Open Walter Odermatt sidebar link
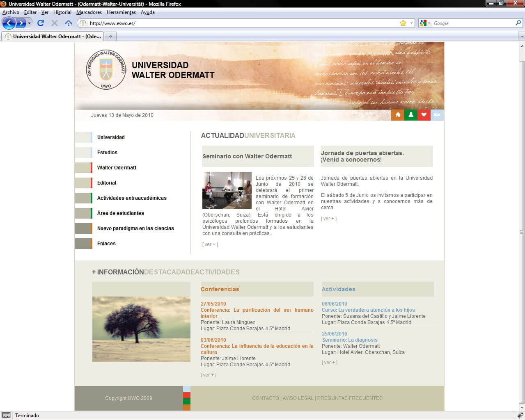Image resolution: width=525 pixels, height=420 pixels. point(117,167)
